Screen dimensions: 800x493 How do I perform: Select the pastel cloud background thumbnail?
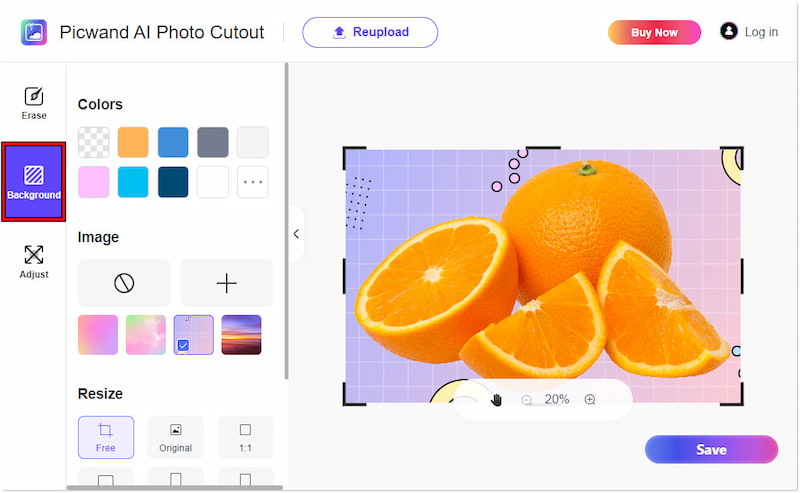146,335
